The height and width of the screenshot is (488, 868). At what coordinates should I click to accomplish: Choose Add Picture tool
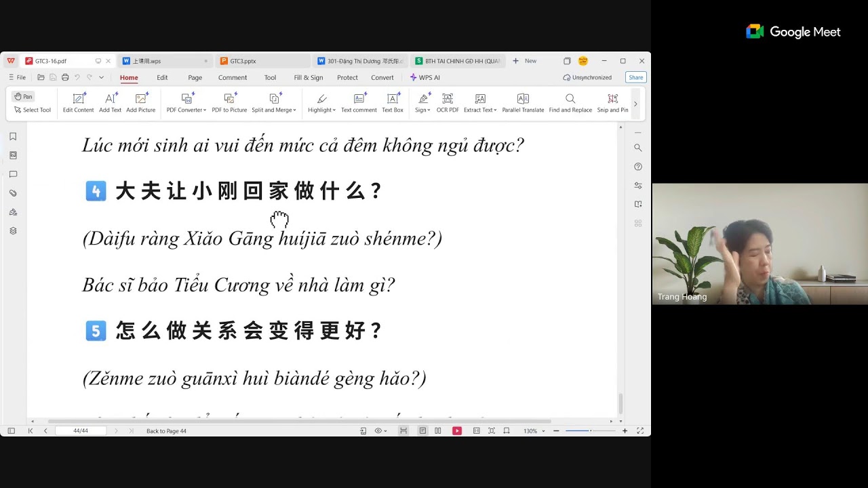click(141, 103)
